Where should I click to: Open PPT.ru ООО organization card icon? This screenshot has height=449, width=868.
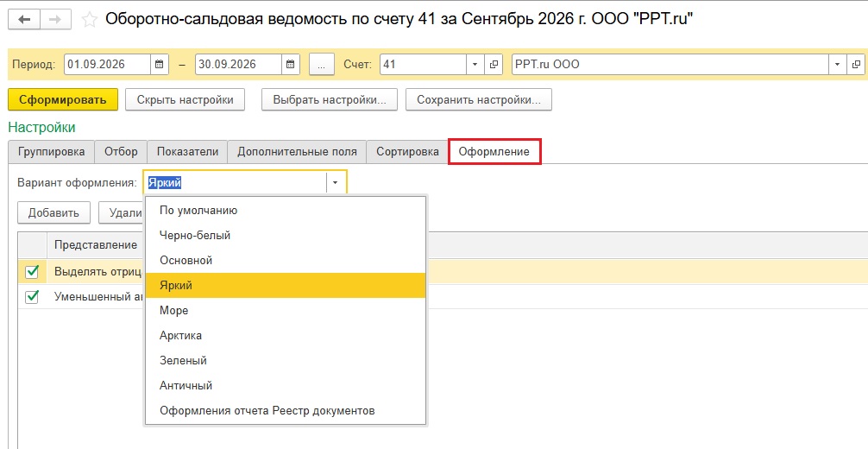click(856, 64)
